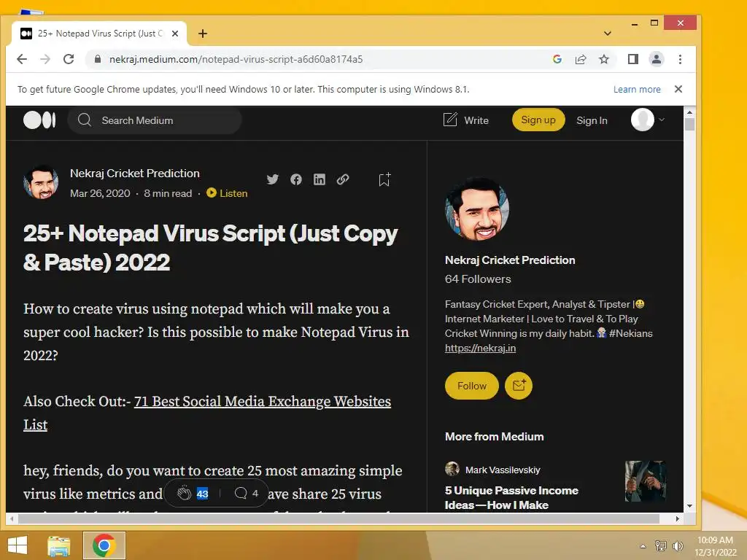Play article audio with Listen
This screenshot has height=560, width=747.
click(227, 193)
